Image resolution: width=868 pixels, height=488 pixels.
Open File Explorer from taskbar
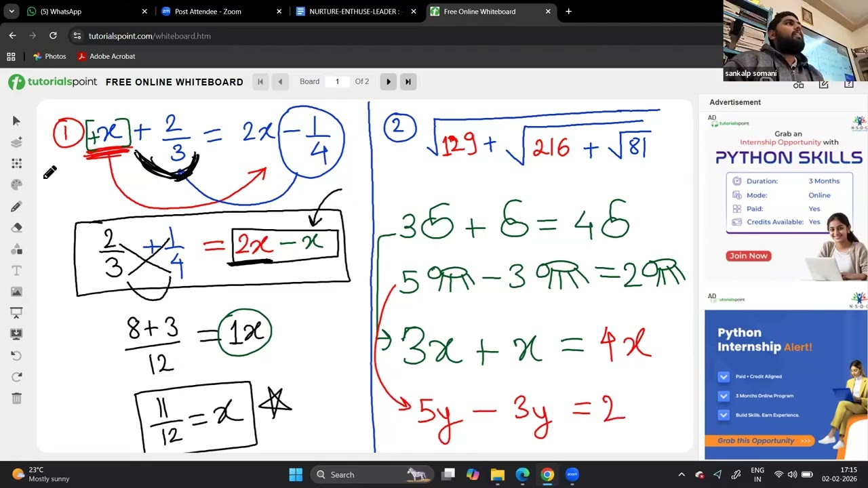point(498,474)
